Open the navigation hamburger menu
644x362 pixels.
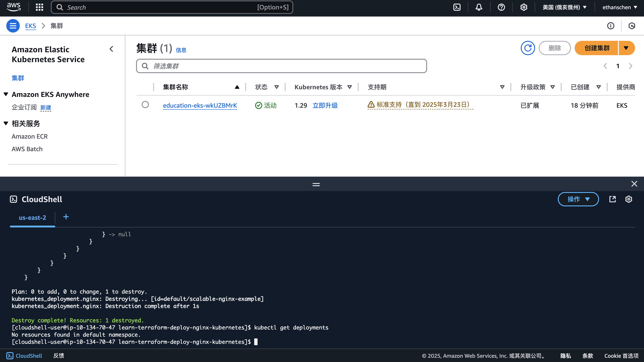point(13,26)
